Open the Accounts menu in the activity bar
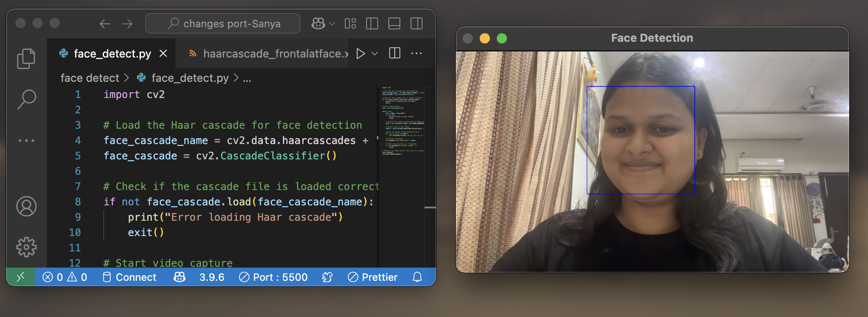The image size is (868, 317). (26, 206)
